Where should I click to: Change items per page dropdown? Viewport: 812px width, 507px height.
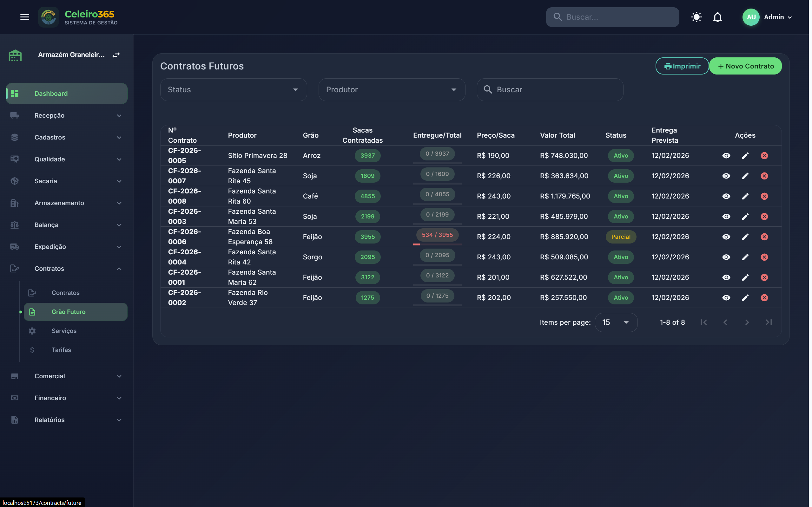(616, 322)
